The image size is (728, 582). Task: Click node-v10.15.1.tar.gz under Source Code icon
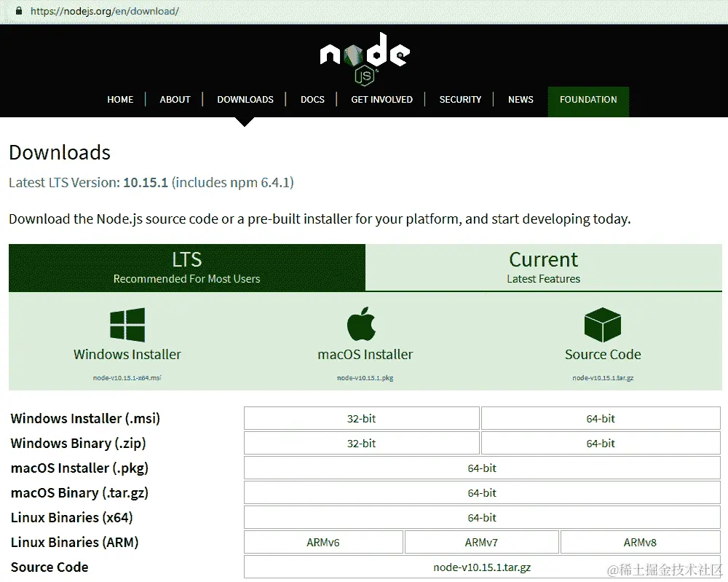(603, 377)
